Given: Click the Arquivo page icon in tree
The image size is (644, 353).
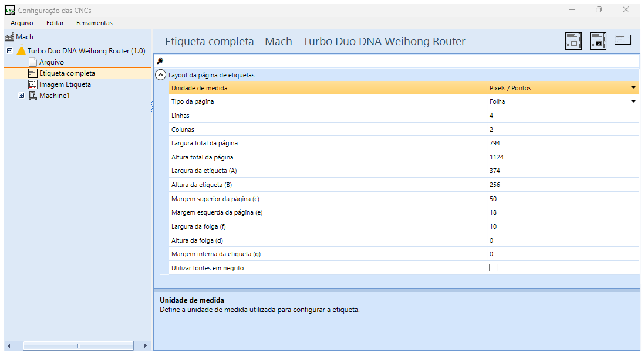Looking at the screenshot, I should 33,62.
